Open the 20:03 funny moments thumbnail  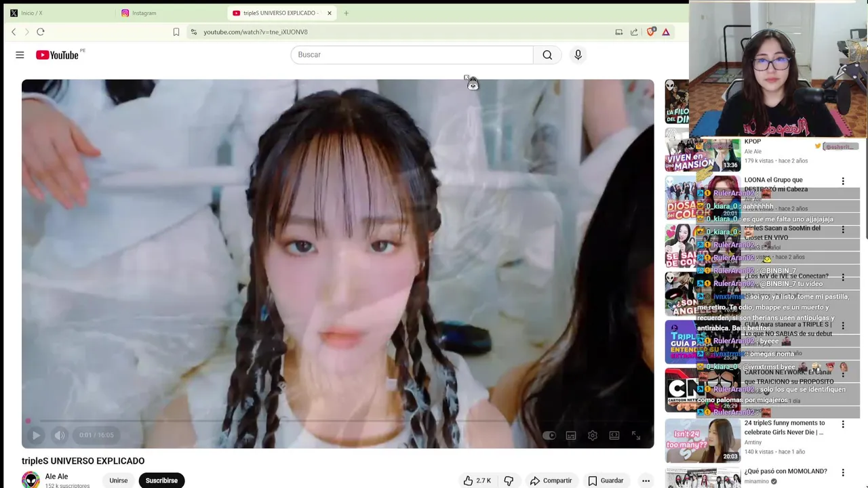[703, 441]
